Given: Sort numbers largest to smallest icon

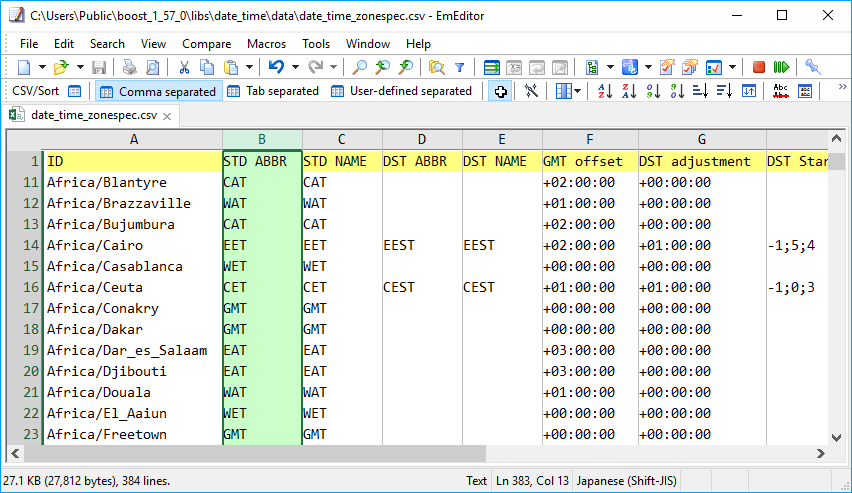Looking at the screenshot, I should click(x=677, y=91).
